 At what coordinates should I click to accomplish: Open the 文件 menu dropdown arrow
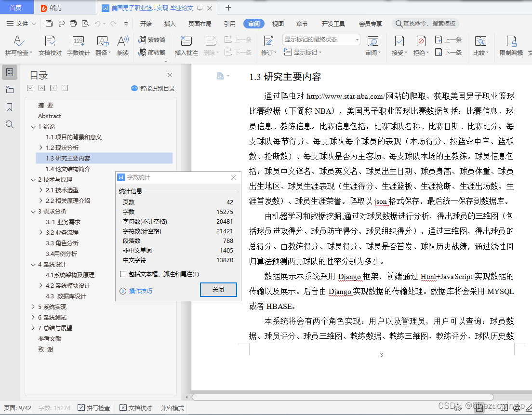tap(34, 24)
